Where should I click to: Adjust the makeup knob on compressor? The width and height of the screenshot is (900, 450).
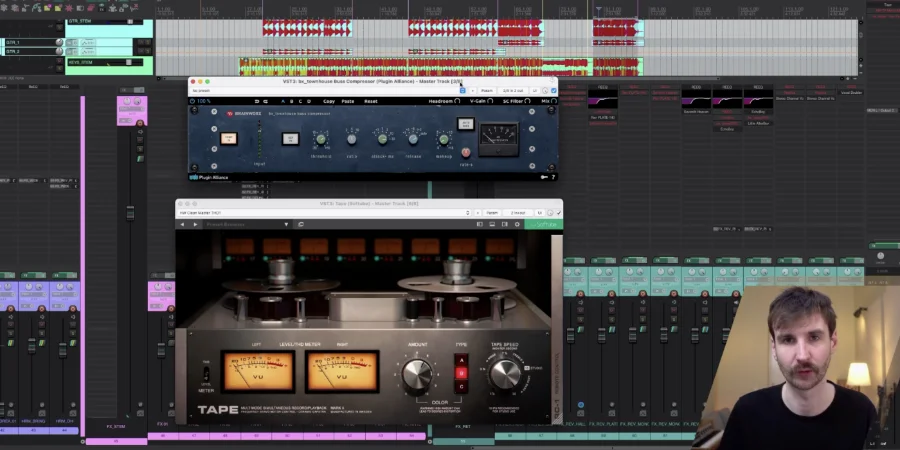pyautogui.click(x=443, y=139)
